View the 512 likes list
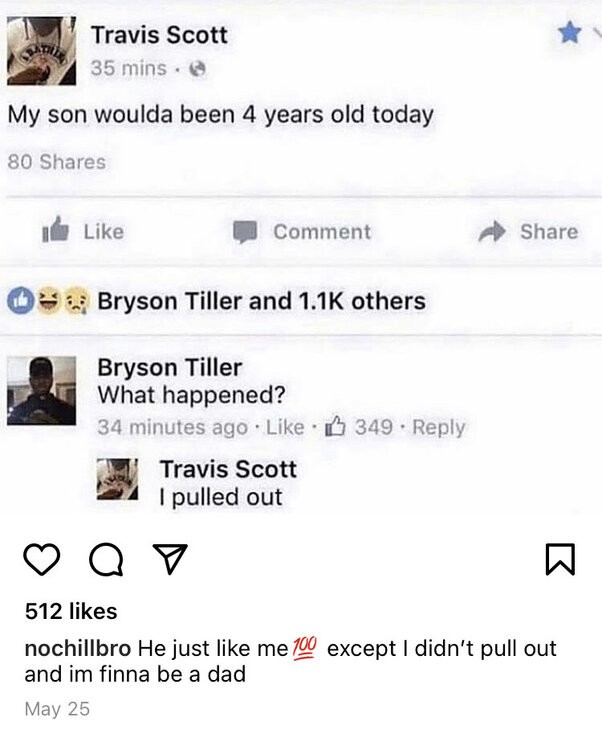The image size is (602, 750). coord(71,611)
